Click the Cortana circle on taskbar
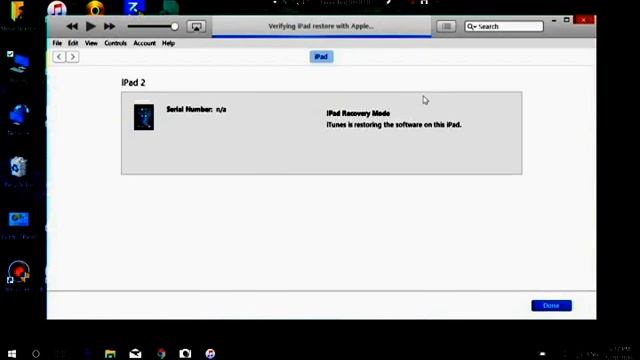Screen dimensions: 640x360 coord(36,354)
